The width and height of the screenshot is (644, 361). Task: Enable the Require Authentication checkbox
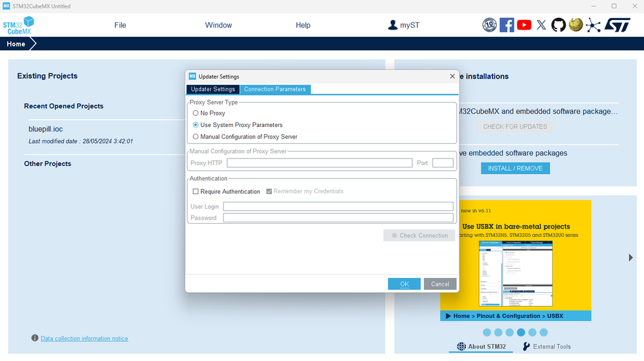tap(196, 191)
